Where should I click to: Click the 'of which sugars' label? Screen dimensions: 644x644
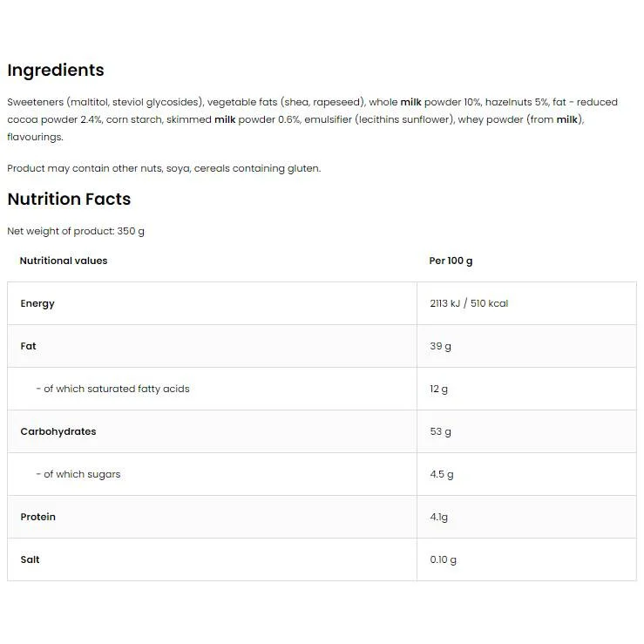pos(78,474)
